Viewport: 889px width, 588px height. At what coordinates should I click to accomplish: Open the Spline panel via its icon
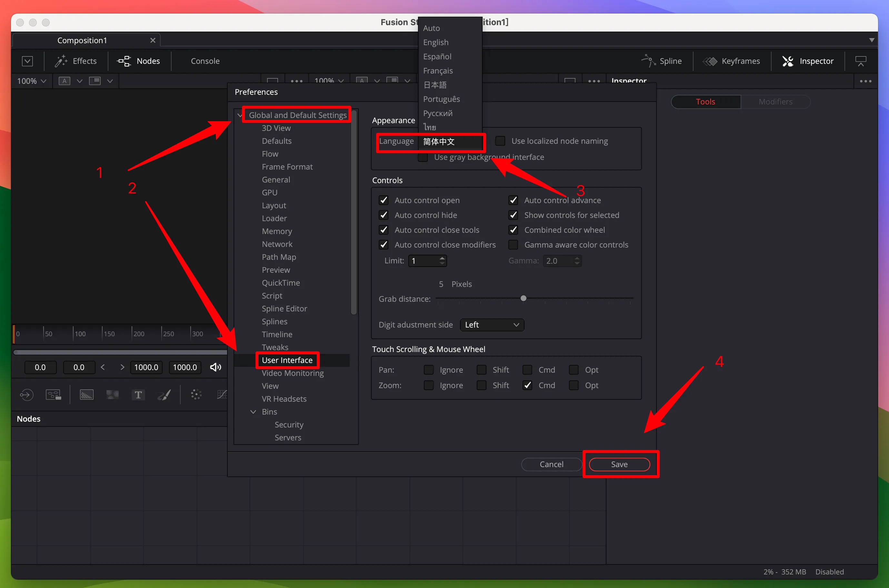point(648,61)
